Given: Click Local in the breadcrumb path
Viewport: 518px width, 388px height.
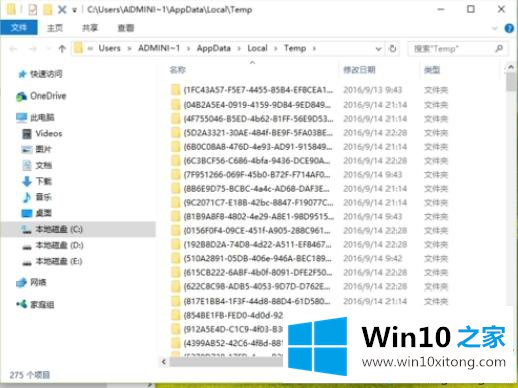Looking at the screenshot, I should (257, 48).
